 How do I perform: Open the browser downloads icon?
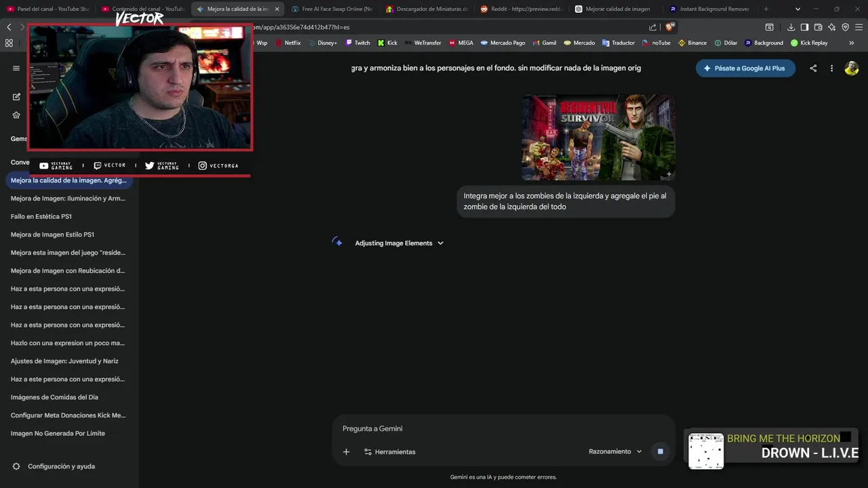click(791, 27)
